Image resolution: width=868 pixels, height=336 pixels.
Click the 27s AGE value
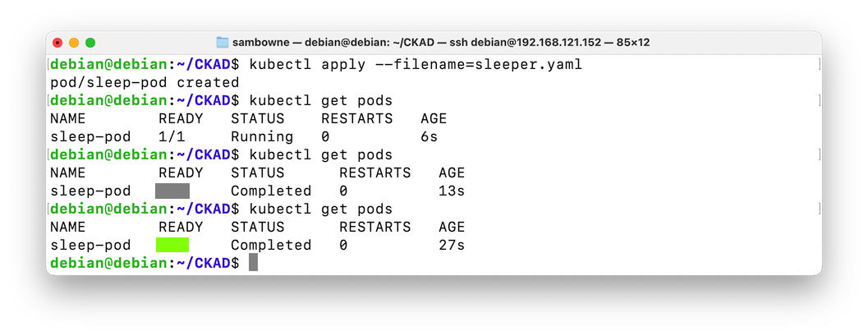pos(452,245)
